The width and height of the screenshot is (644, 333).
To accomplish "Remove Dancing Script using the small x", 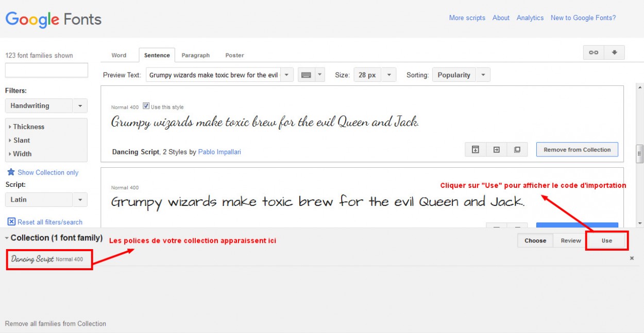I will [x=632, y=258].
